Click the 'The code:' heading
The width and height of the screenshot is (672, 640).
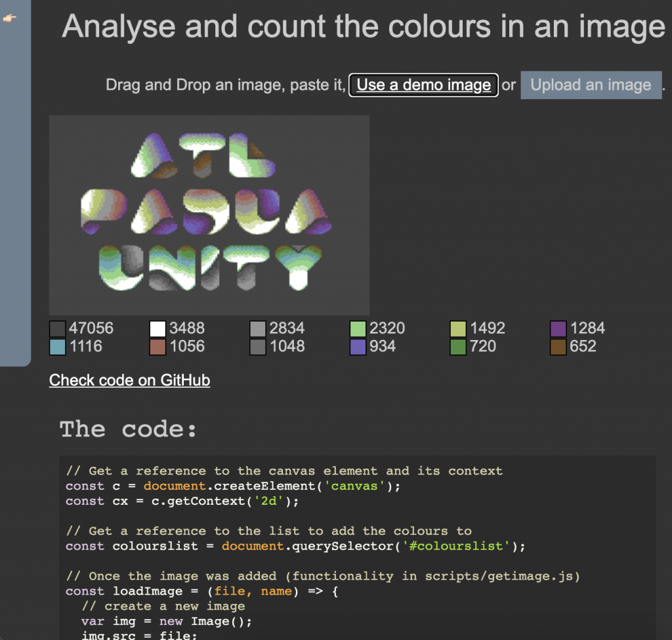point(128,429)
